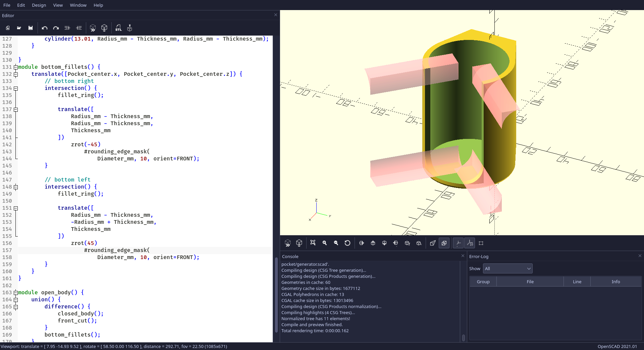Collapse the intersection block at line 148

pos(16,187)
